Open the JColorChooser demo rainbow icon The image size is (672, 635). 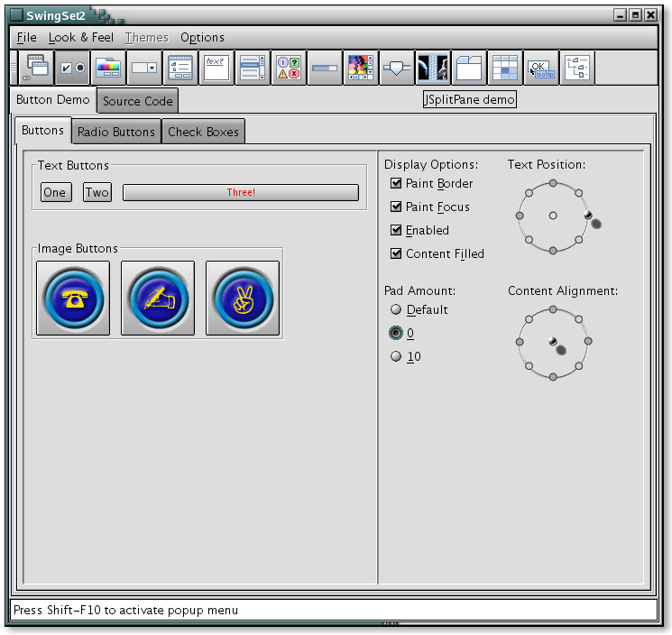pyautogui.click(x=108, y=68)
